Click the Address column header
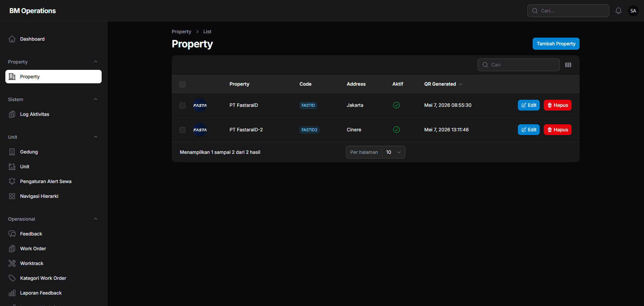644x306 pixels. (x=356, y=84)
